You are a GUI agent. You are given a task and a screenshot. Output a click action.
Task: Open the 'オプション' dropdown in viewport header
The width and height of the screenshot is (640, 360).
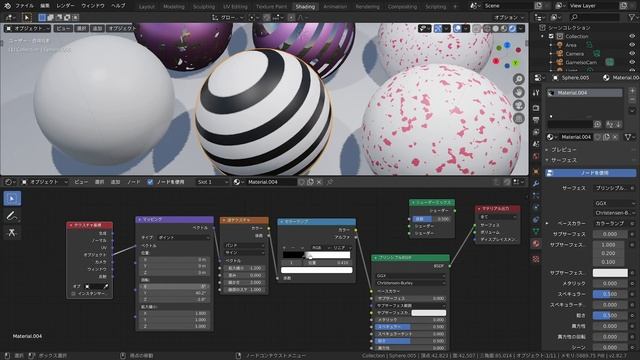pyautogui.click(x=509, y=18)
